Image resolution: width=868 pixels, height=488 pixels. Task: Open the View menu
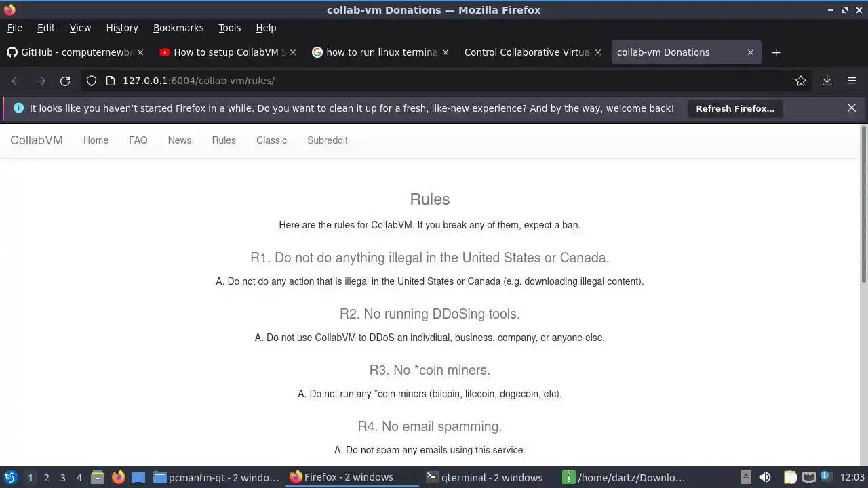click(80, 28)
